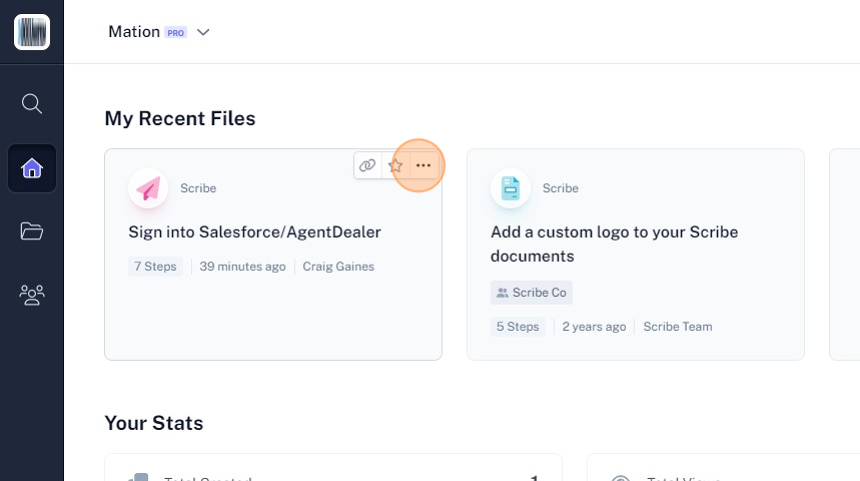
Task: Open Sign into Salesforce/AgentDealer file
Action: click(254, 232)
